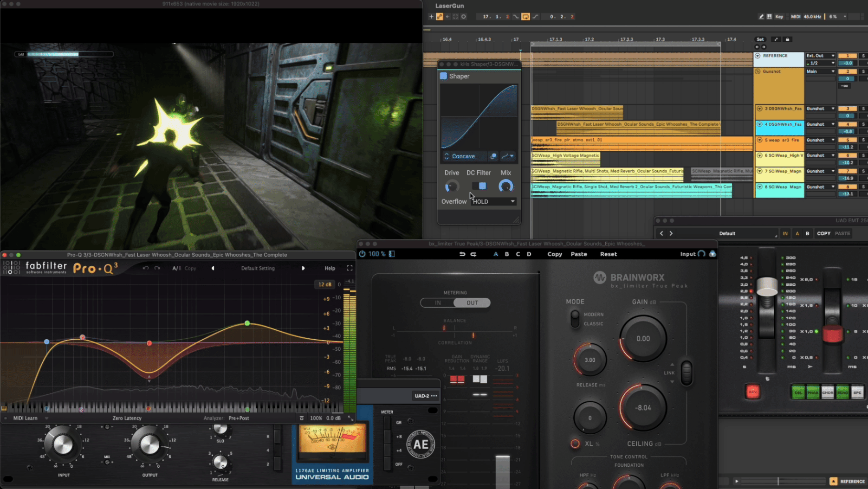Select the SCIWeap_High Voltage Magnetic clip
868x489 pixels.
(x=566, y=159)
